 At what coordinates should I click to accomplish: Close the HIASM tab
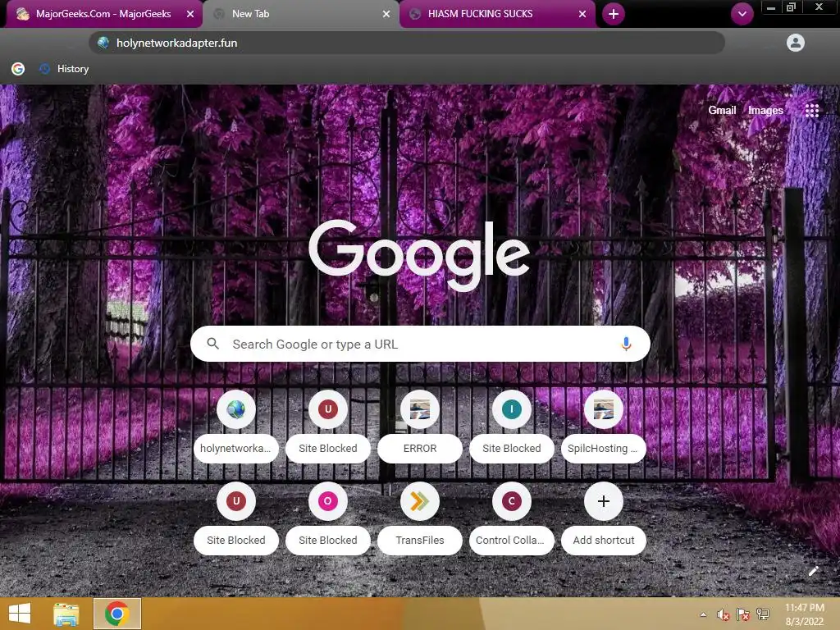click(582, 15)
